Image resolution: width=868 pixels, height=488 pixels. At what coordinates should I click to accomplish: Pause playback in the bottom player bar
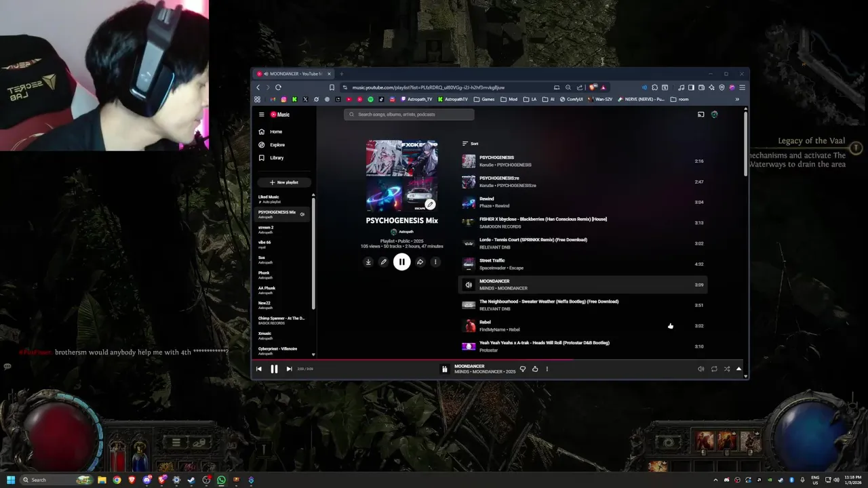point(274,369)
